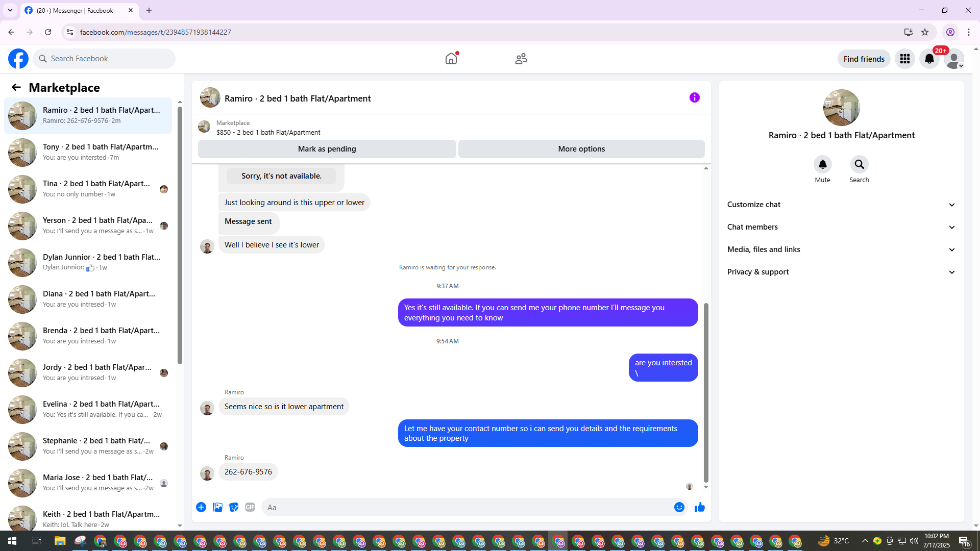This screenshot has width=980, height=551.
Task: Open the notifications bell icon
Action: pyautogui.click(x=929, y=59)
